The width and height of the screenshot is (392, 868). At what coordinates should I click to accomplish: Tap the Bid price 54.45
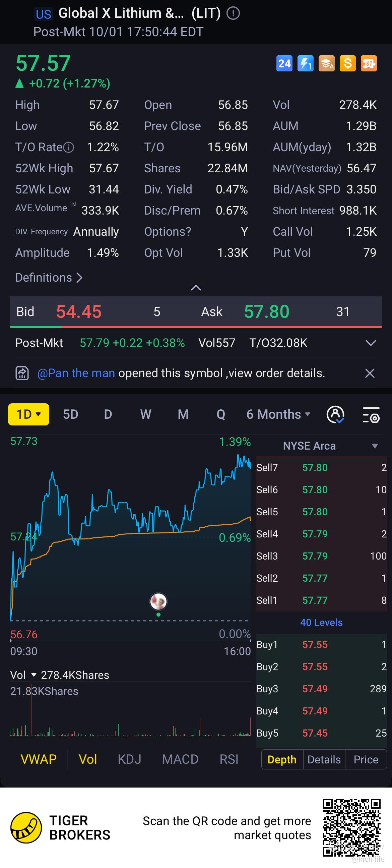[x=79, y=312]
